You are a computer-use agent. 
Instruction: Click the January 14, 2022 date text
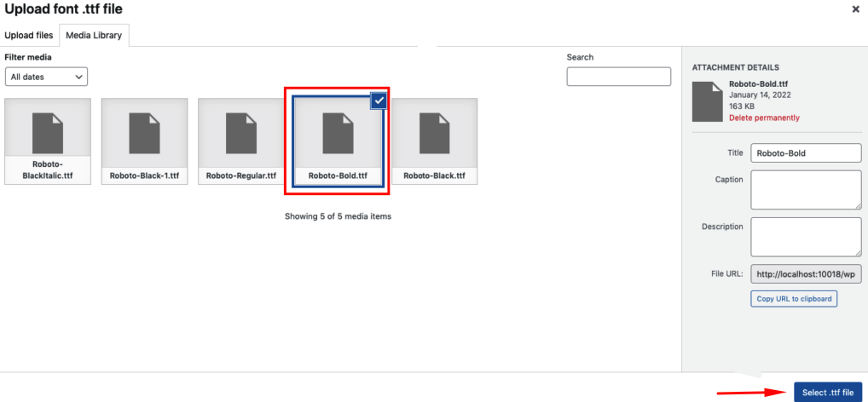tap(760, 95)
